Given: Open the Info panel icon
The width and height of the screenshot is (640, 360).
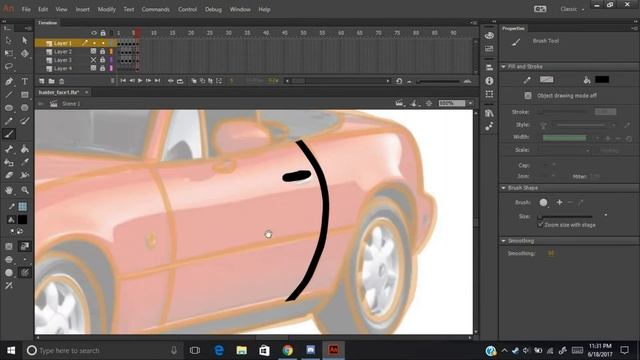Looking at the screenshot, I should 489,81.
